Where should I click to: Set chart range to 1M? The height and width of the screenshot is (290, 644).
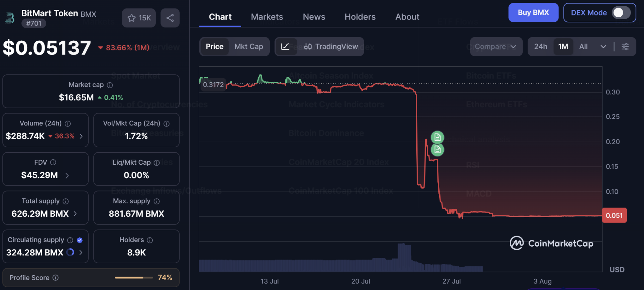pos(563,47)
